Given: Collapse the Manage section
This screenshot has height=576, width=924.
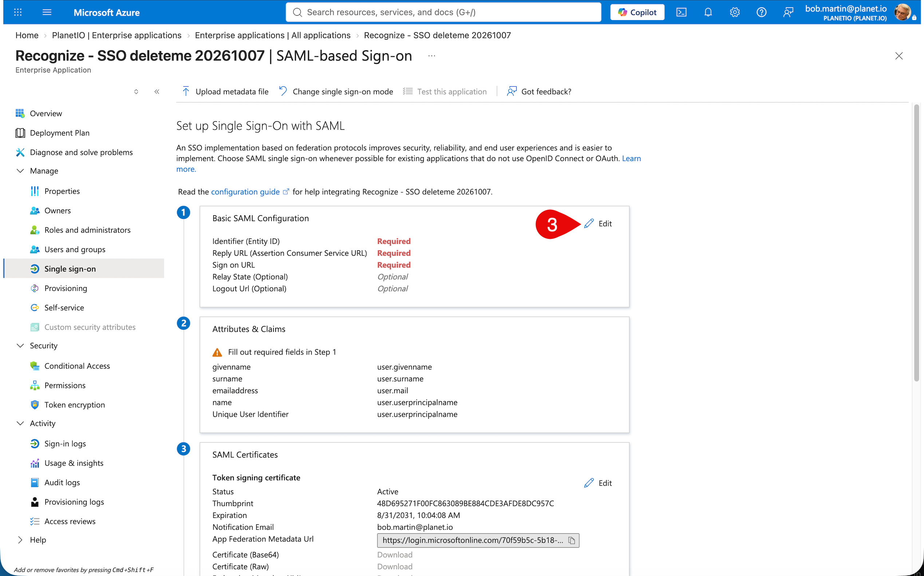Looking at the screenshot, I should pyautogui.click(x=20, y=171).
